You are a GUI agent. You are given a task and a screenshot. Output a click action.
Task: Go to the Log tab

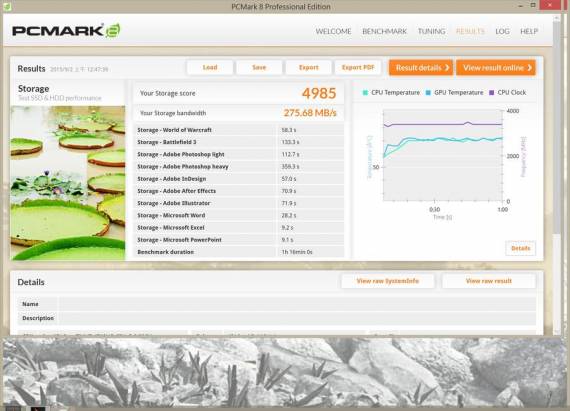pyautogui.click(x=502, y=31)
